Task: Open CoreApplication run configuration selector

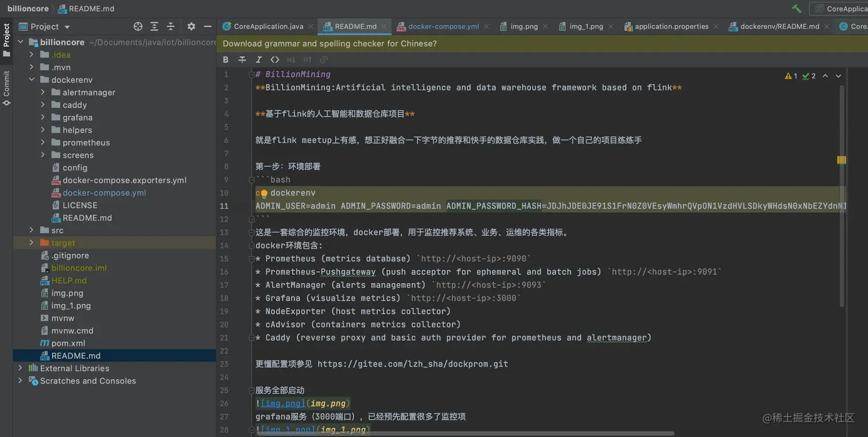Action: click(x=840, y=9)
